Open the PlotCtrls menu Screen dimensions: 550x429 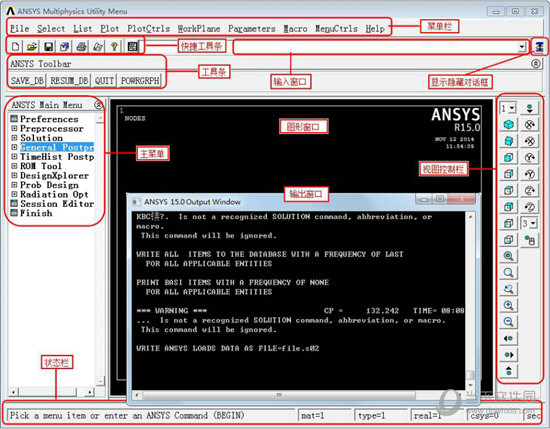(148, 28)
